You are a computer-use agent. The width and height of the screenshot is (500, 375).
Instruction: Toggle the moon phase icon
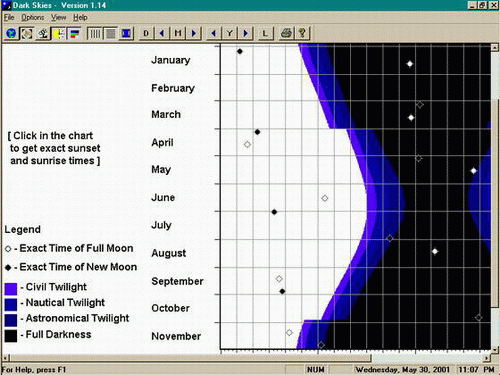click(27, 33)
